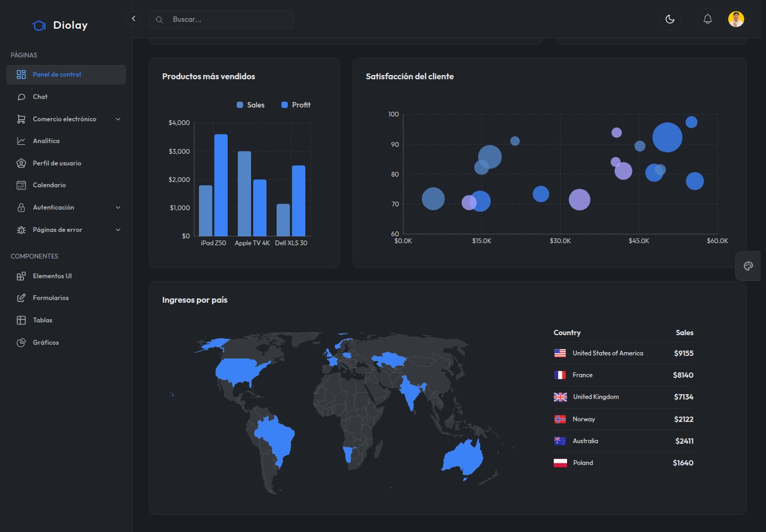The image size is (766, 532).
Task: Collapse the sidebar with the arrow button
Action: coord(134,19)
